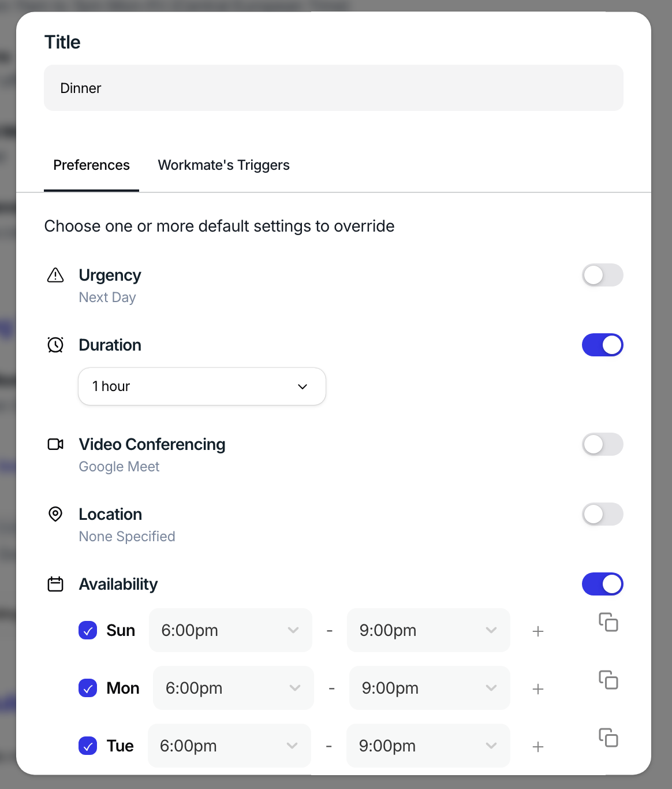Enable the Video Conferencing toggle
The image size is (672, 789).
pos(603,444)
